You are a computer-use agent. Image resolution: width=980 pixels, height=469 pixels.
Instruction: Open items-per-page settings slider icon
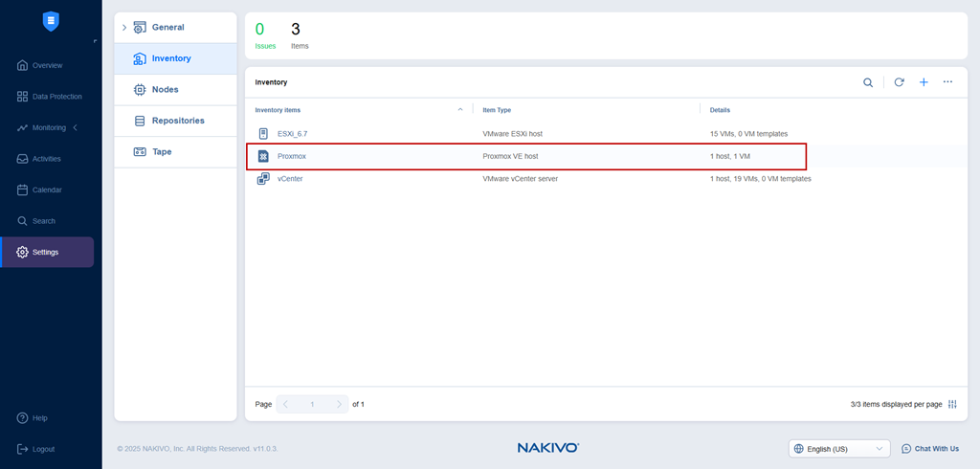point(952,405)
